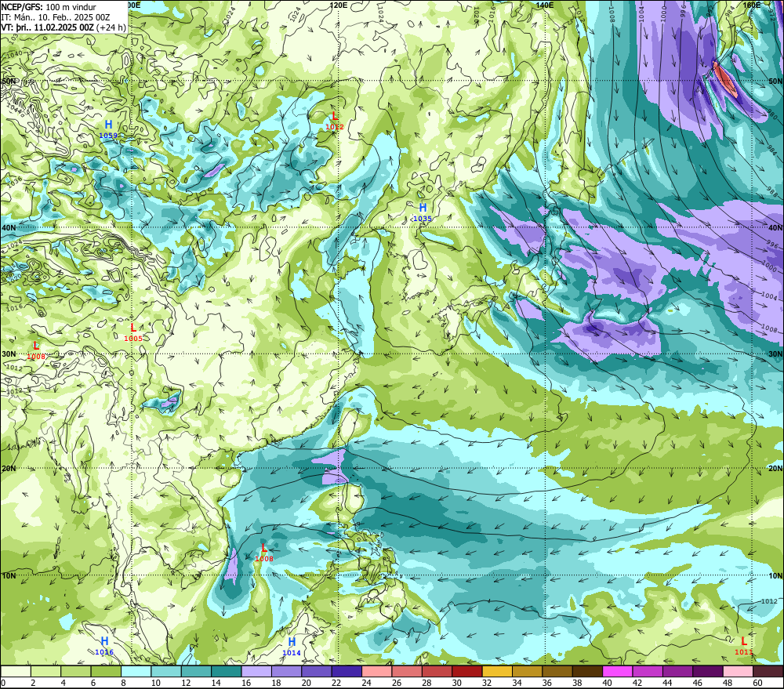Click the 140E longitude label

click(x=545, y=5)
